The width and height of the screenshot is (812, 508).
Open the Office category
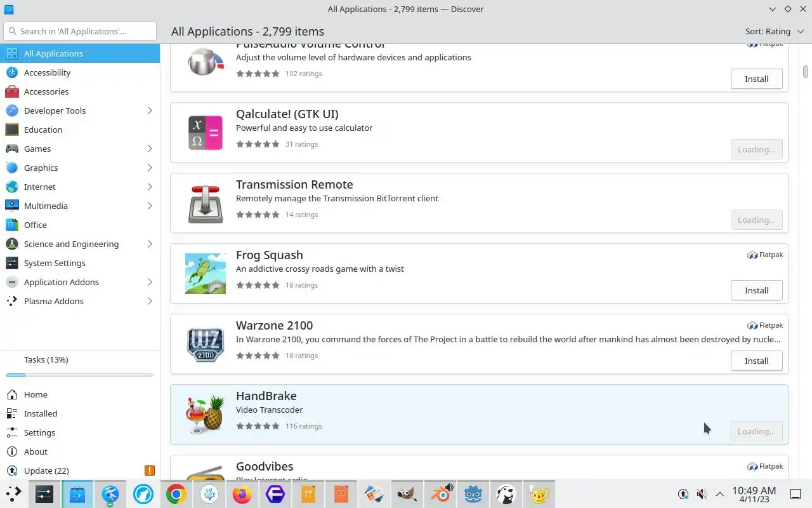tap(80, 225)
